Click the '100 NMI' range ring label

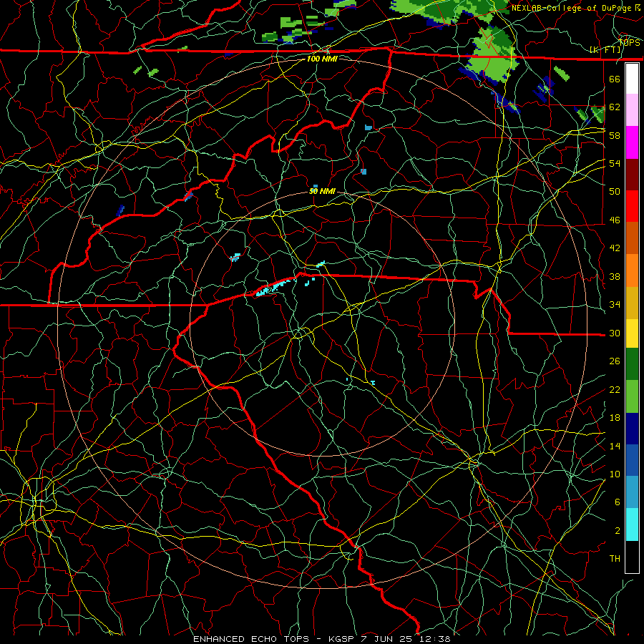(x=322, y=59)
